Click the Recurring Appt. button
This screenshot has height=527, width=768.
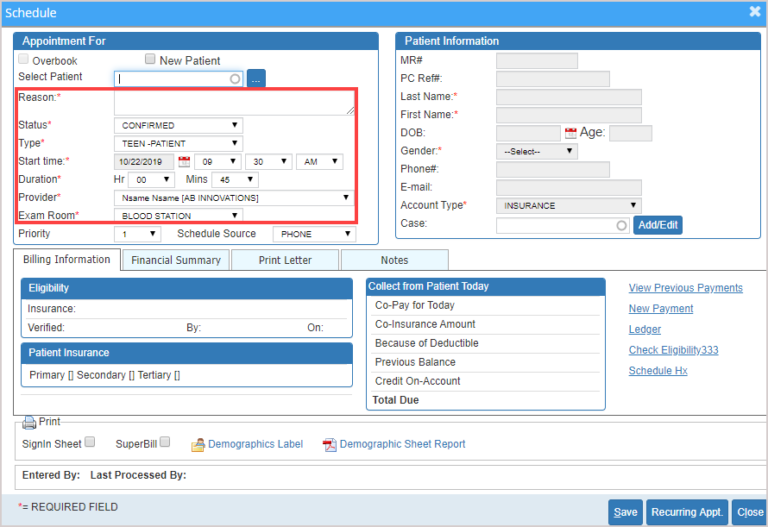686,512
